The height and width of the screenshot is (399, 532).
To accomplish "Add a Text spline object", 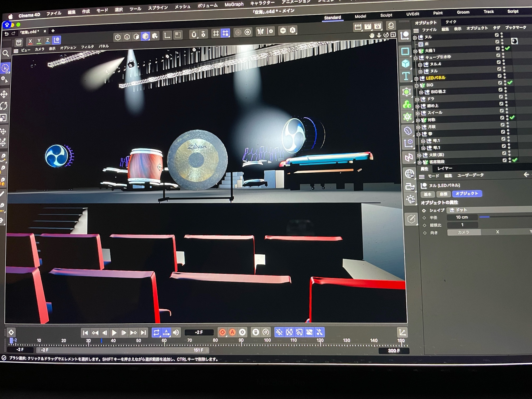I will (x=406, y=76).
